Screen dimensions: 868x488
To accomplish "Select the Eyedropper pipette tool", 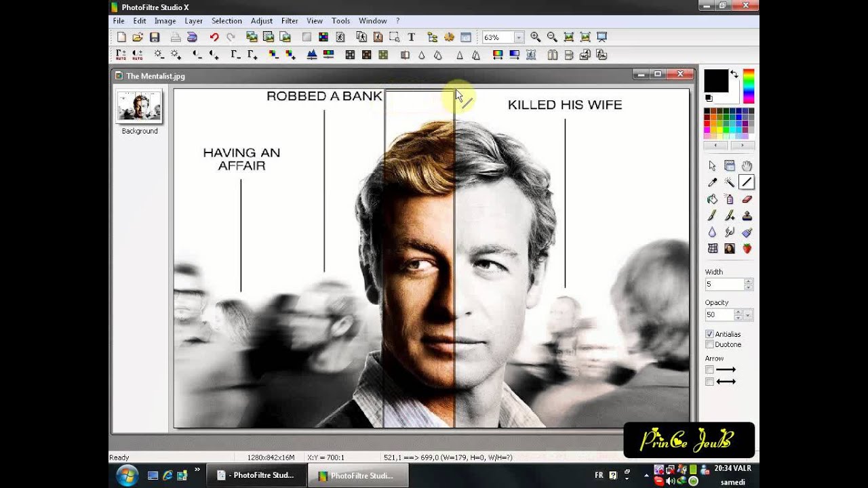I will click(712, 182).
